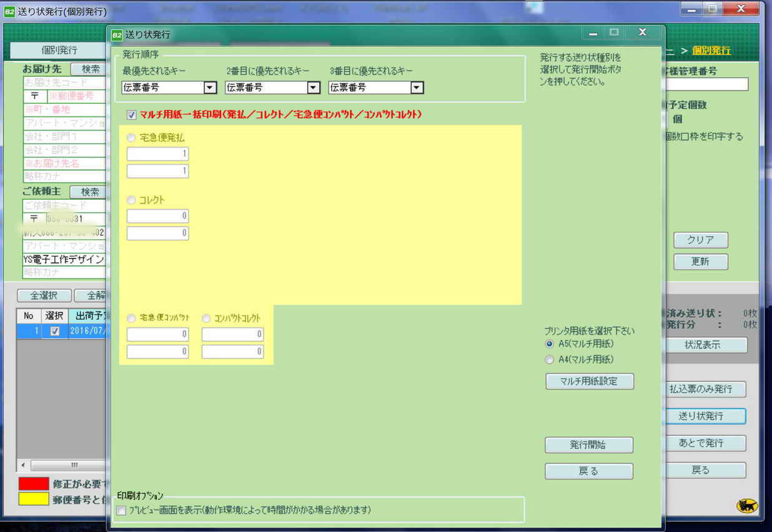Open the 最優先されるキー dropdown

(x=210, y=88)
